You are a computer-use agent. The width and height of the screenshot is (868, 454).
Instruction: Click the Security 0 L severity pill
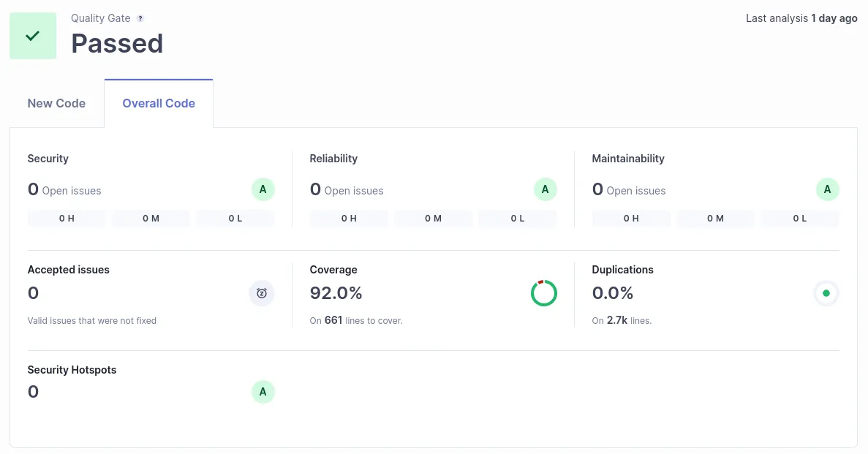235,219
